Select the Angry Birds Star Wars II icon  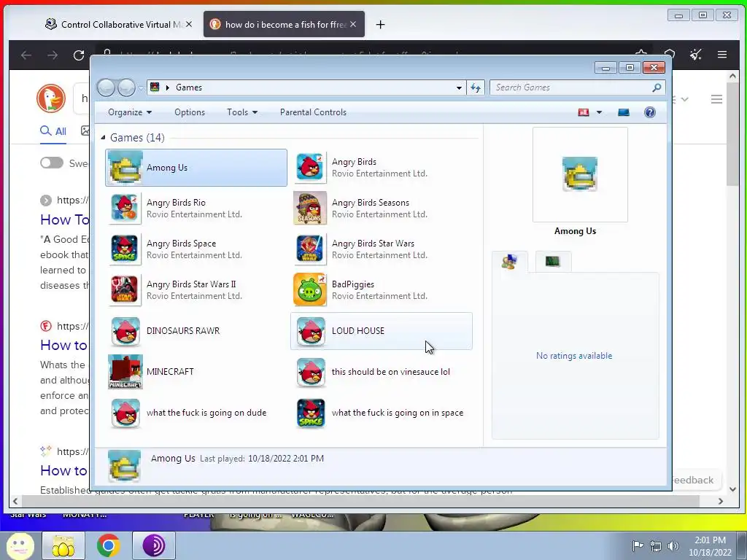(x=125, y=290)
